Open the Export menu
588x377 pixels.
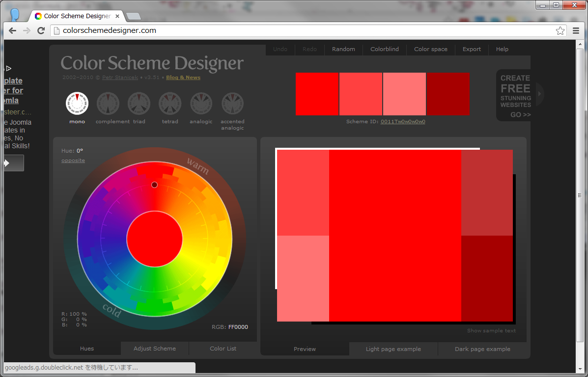pos(472,49)
